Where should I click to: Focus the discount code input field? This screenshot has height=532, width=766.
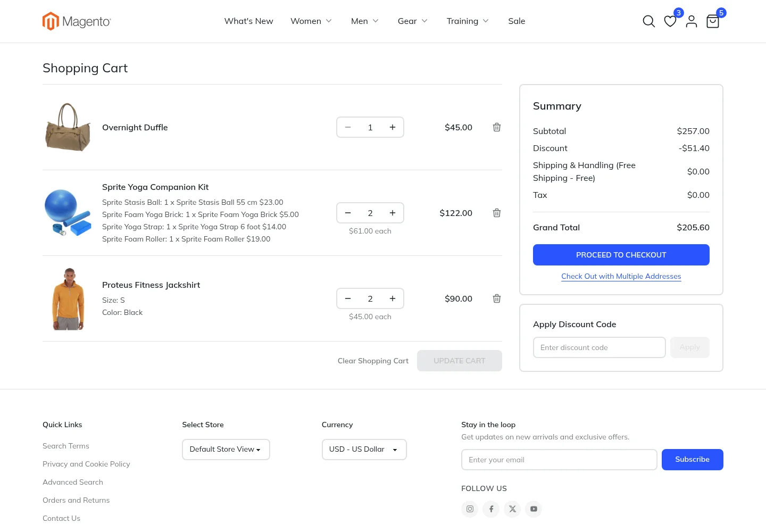pyautogui.click(x=600, y=347)
